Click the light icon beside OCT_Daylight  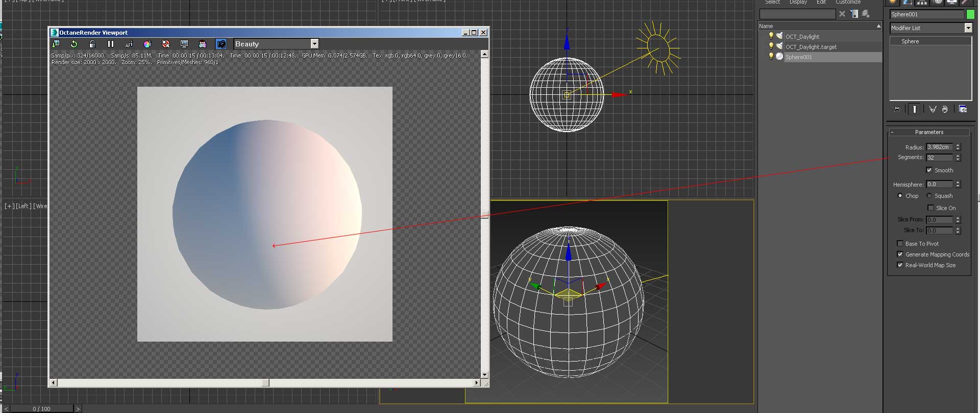(779, 36)
